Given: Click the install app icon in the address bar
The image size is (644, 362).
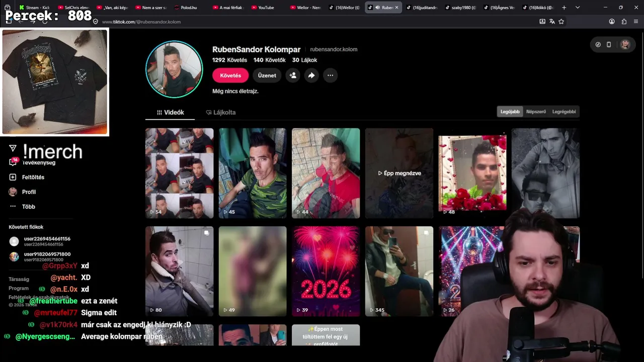Looking at the screenshot, I should pos(542,22).
